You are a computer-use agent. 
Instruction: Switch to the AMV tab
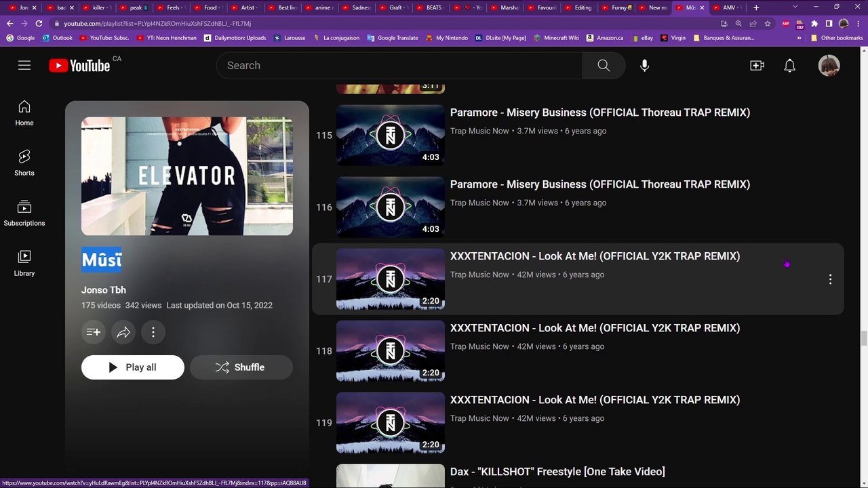coord(726,7)
